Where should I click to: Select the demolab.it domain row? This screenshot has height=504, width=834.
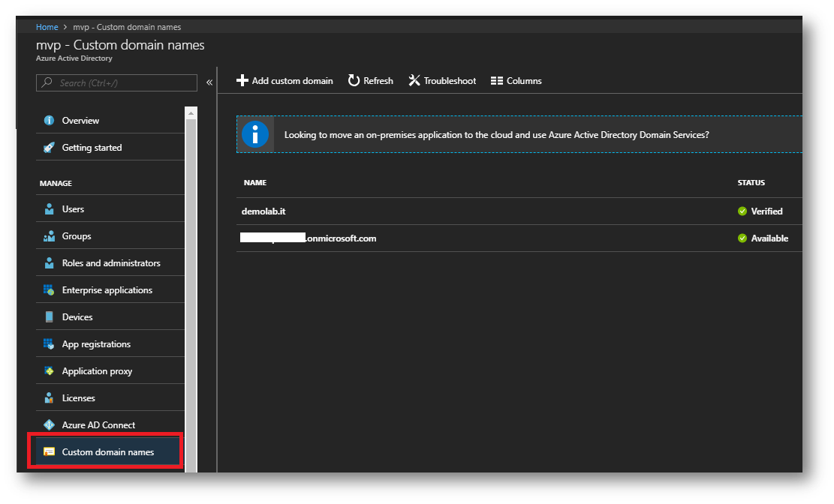(x=519, y=211)
